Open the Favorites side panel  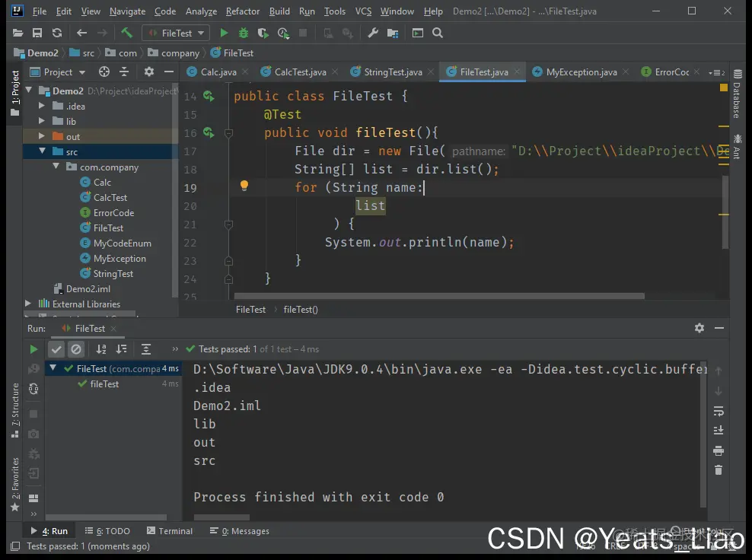(15, 484)
